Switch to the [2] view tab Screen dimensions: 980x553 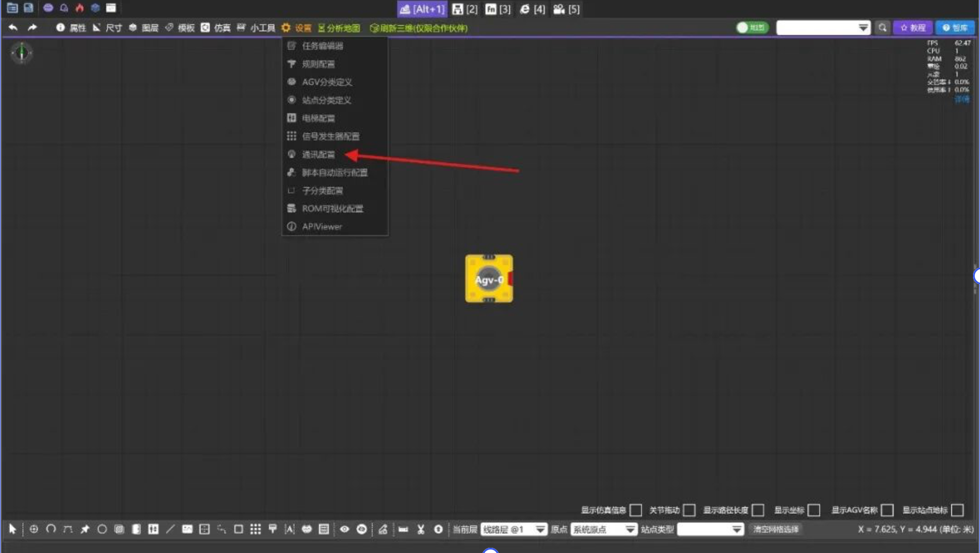coord(465,9)
